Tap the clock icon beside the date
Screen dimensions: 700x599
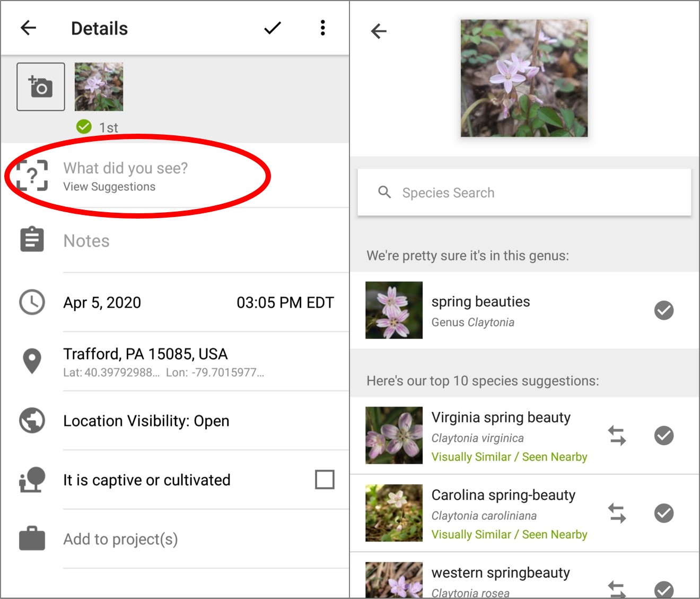click(x=32, y=302)
